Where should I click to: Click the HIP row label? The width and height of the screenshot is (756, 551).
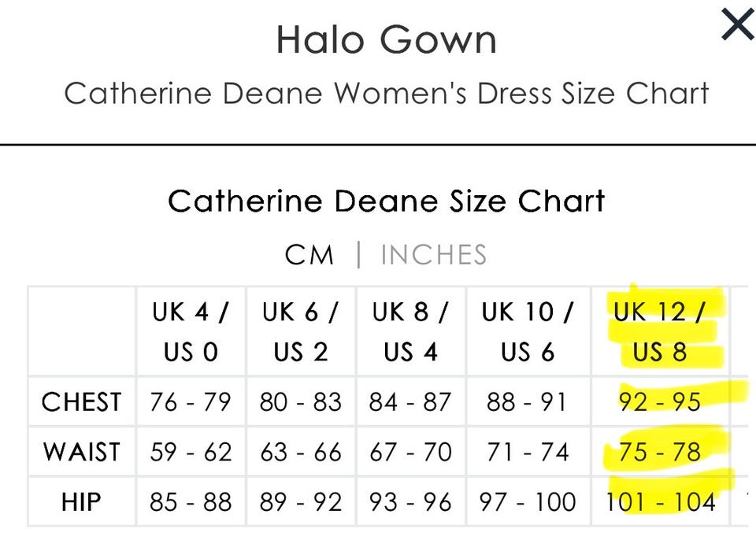coord(81,501)
